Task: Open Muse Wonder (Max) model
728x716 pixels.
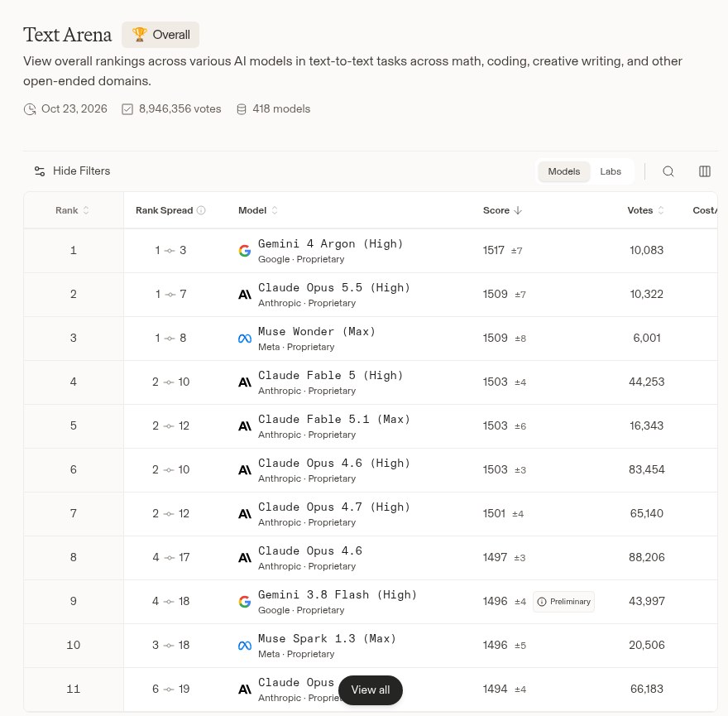Action: [317, 331]
